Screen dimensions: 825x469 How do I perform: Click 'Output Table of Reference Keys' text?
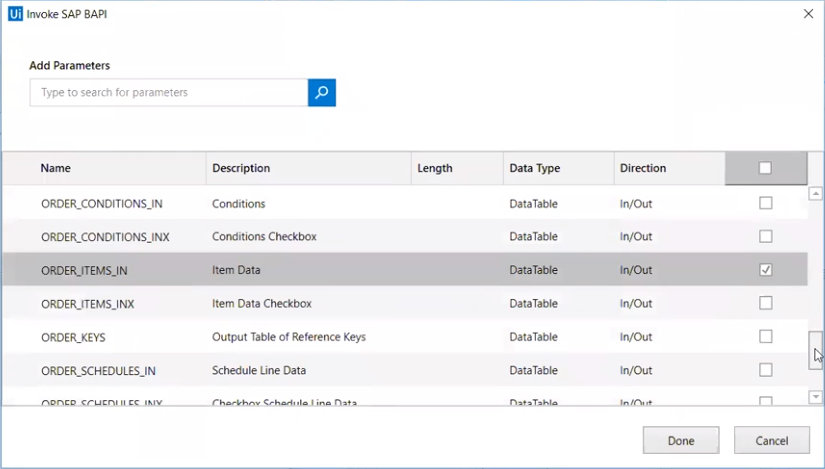pyautogui.click(x=289, y=337)
